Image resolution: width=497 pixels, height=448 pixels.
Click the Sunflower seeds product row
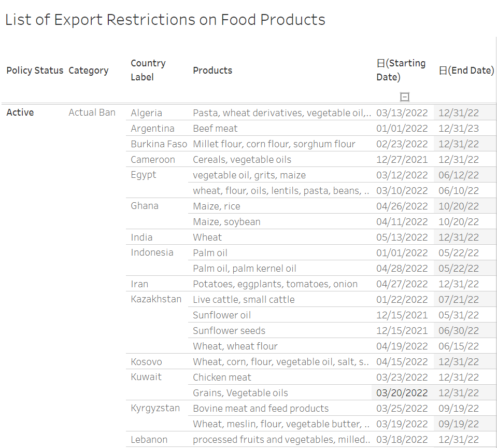click(229, 331)
